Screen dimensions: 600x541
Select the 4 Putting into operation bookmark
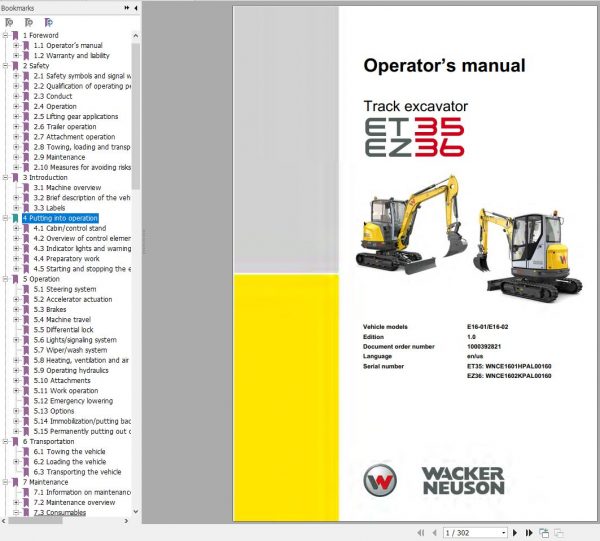click(x=60, y=218)
